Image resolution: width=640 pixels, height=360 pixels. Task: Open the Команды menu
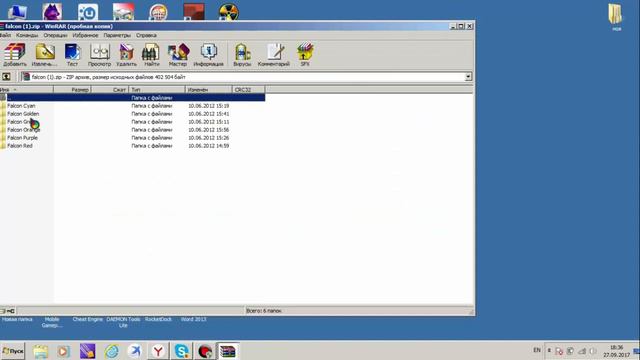coord(27,36)
